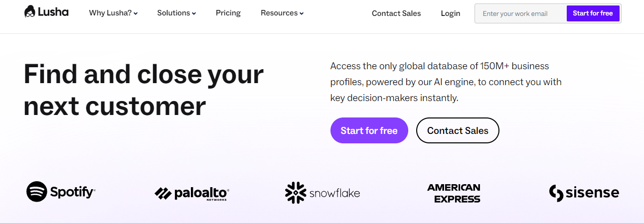The height and width of the screenshot is (223, 644).
Task: Click the chevron next to Why Lusha?
Action: pos(136,14)
